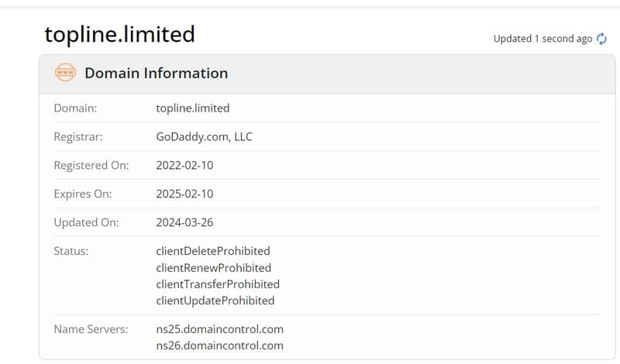This screenshot has height=364, width=620.
Task: Click the Status field label
Action: click(x=71, y=251)
